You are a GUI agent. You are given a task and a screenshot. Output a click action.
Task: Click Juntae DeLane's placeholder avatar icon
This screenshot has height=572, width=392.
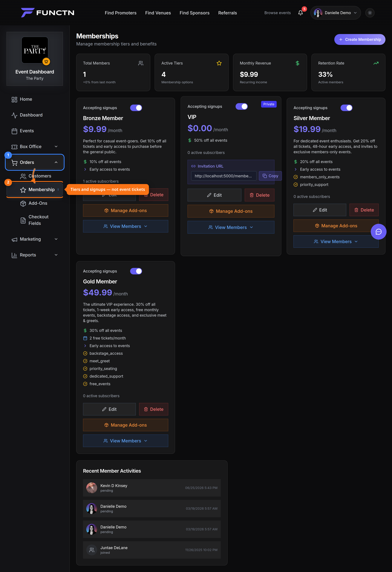tap(92, 550)
